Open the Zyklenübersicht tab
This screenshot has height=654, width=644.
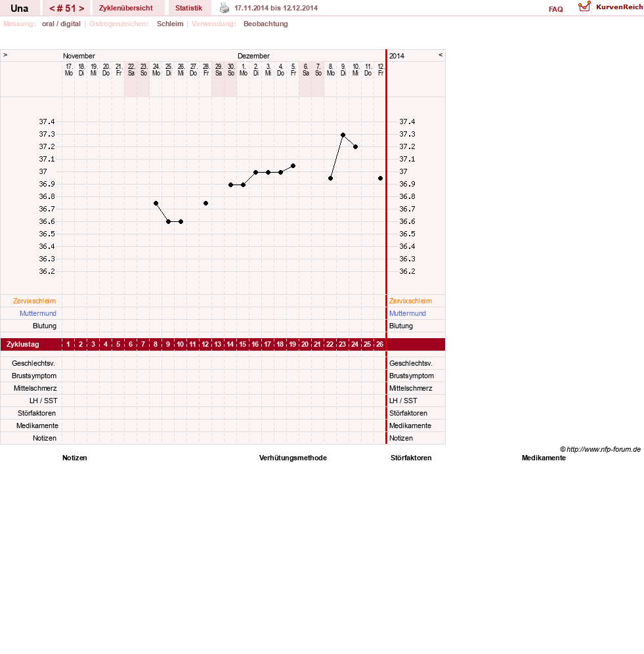[x=126, y=8]
